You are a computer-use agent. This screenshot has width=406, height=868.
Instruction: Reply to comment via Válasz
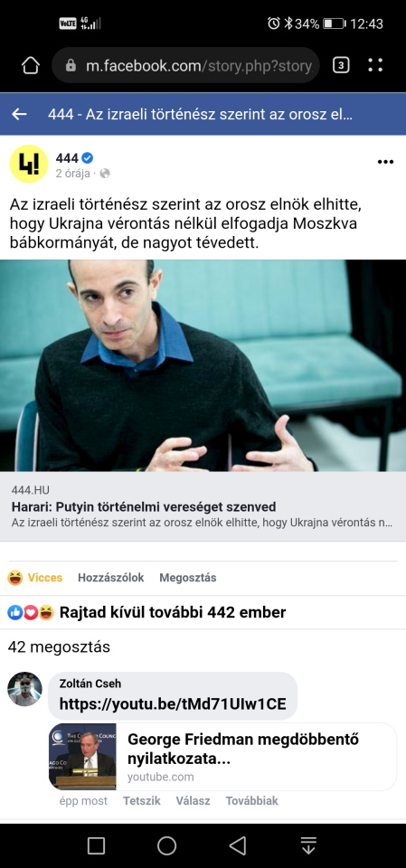click(194, 801)
